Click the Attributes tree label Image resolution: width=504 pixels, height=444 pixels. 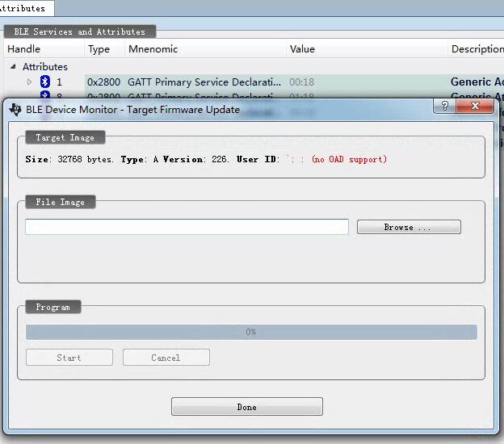pos(45,67)
